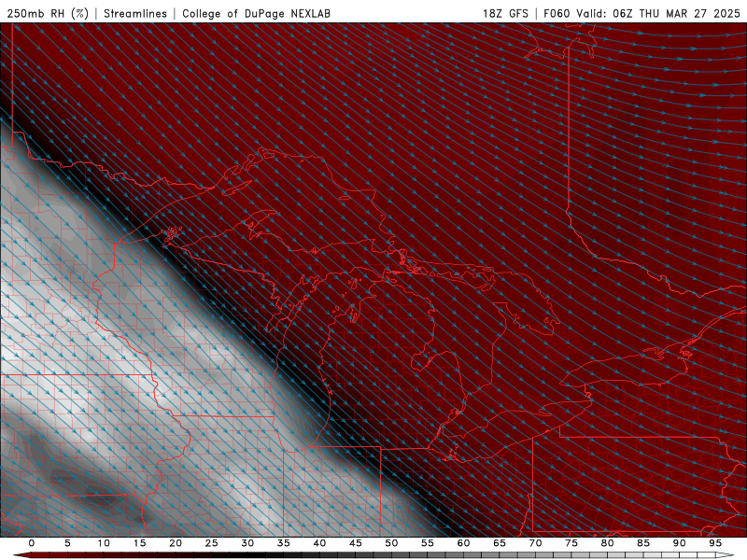
Task: Click the '45' colorbar tick label
Action: 356,543
